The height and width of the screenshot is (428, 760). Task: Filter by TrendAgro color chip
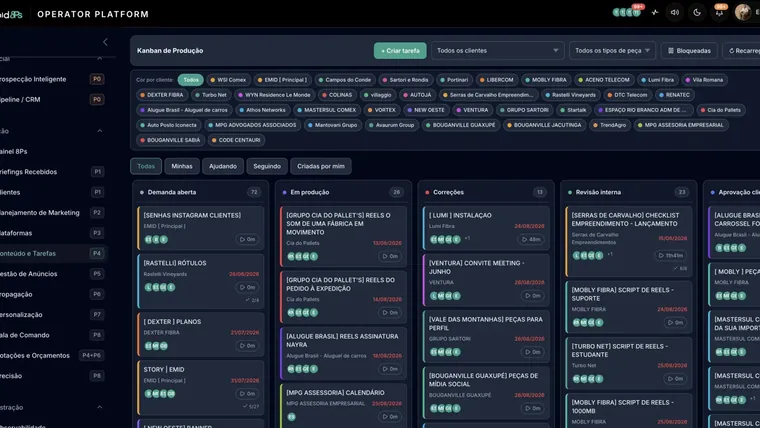click(610, 125)
